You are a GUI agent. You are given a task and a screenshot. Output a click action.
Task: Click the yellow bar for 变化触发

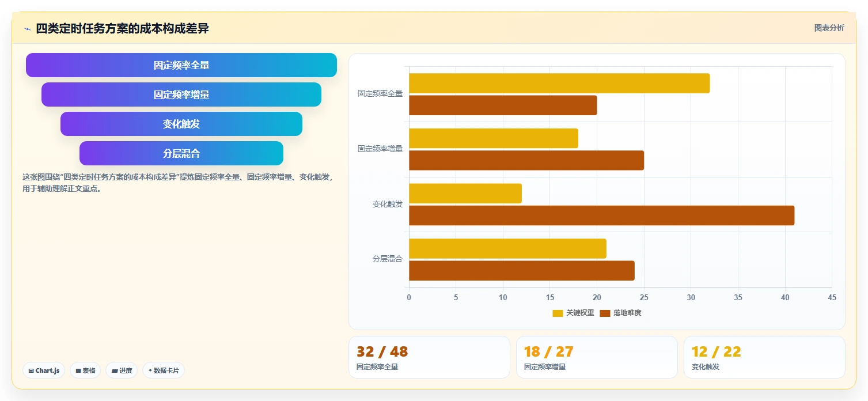pos(465,194)
